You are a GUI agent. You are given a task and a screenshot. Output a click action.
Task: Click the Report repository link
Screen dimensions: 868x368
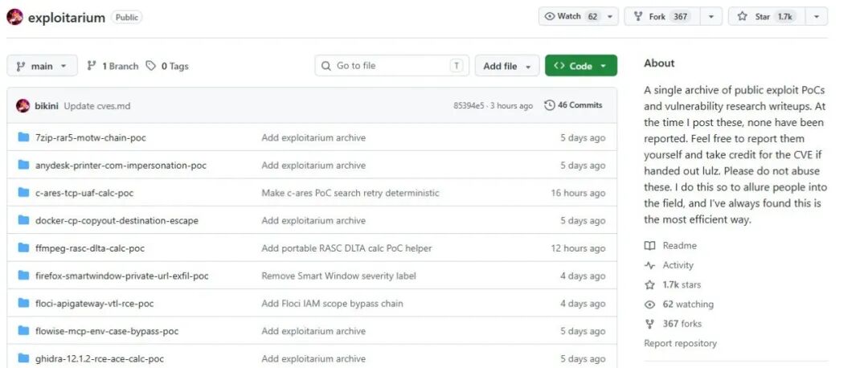point(681,344)
